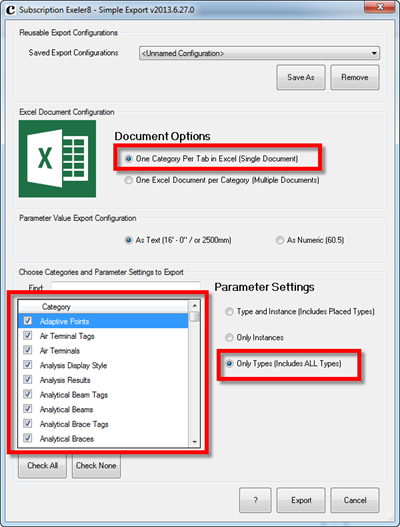Click the Export button
400x527 pixels.
point(301,500)
